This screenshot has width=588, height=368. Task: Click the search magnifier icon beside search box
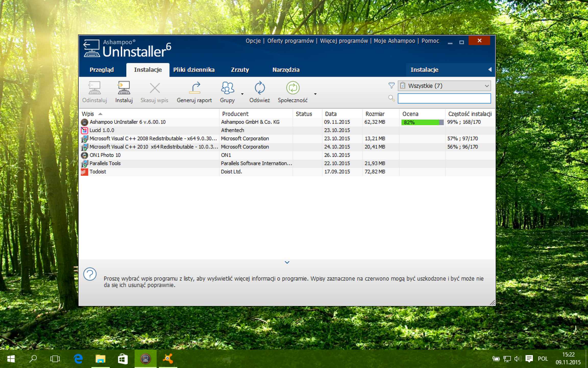[x=391, y=98]
